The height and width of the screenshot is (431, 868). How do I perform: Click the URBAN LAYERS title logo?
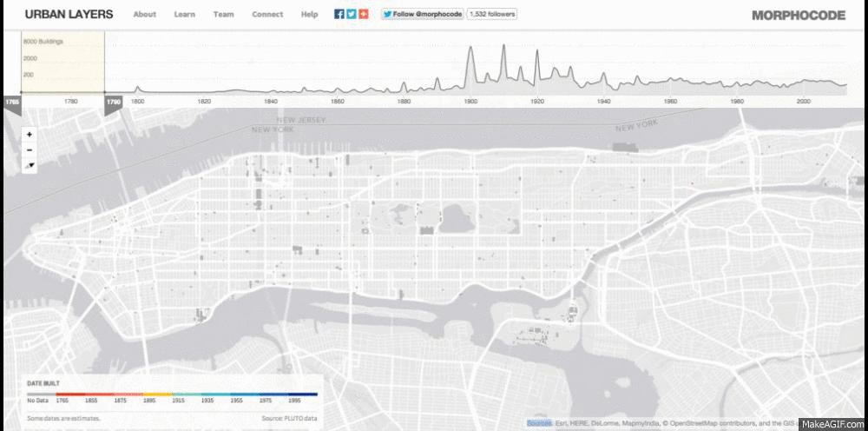[x=69, y=15]
